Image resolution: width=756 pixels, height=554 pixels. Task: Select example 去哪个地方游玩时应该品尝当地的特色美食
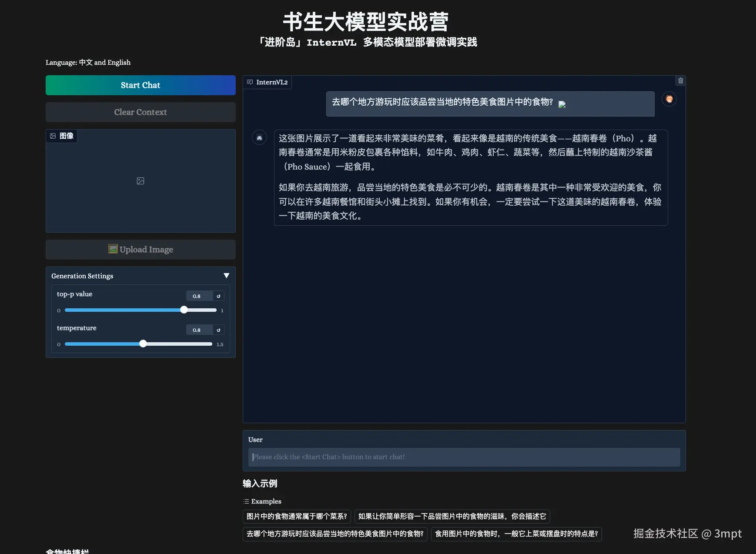(335, 534)
